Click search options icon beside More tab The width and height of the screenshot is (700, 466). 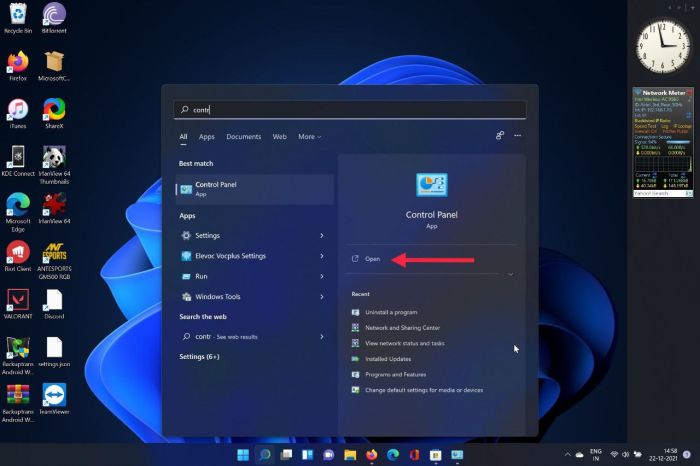pos(500,135)
